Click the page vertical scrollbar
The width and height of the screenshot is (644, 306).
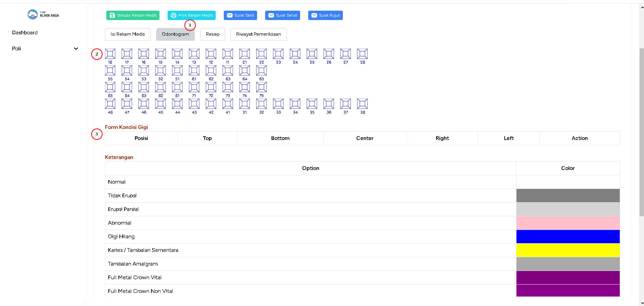[641, 135]
